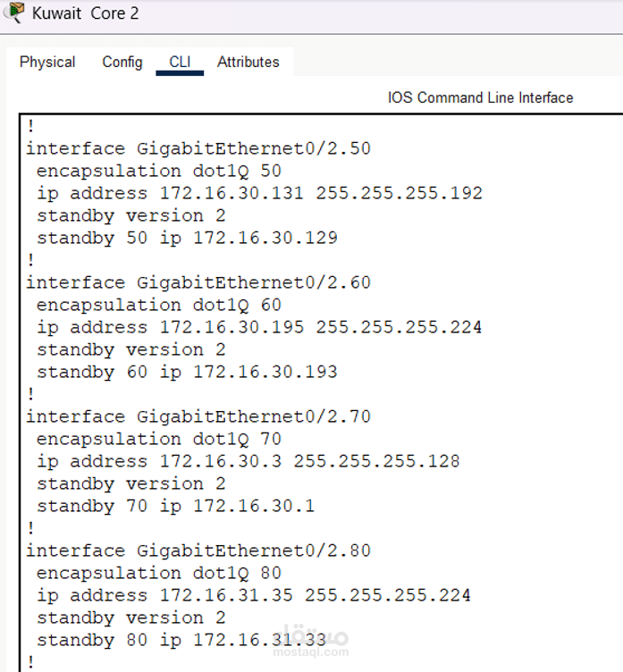Image resolution: width=623 pixels, height=672 pixels.
Task: Click the encapsulation dot1Q 80 line
Action: tap(159, 574)
